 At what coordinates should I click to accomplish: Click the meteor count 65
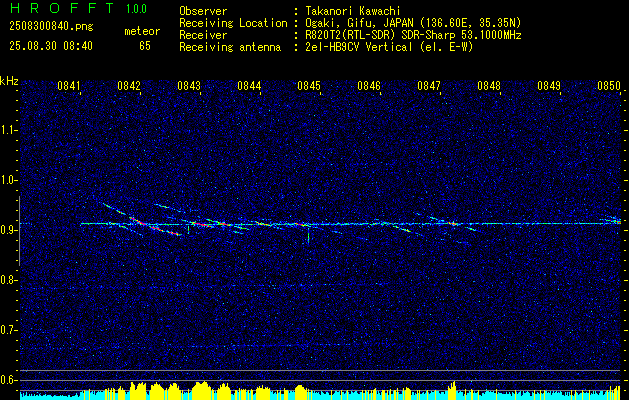tap(145, 46)
